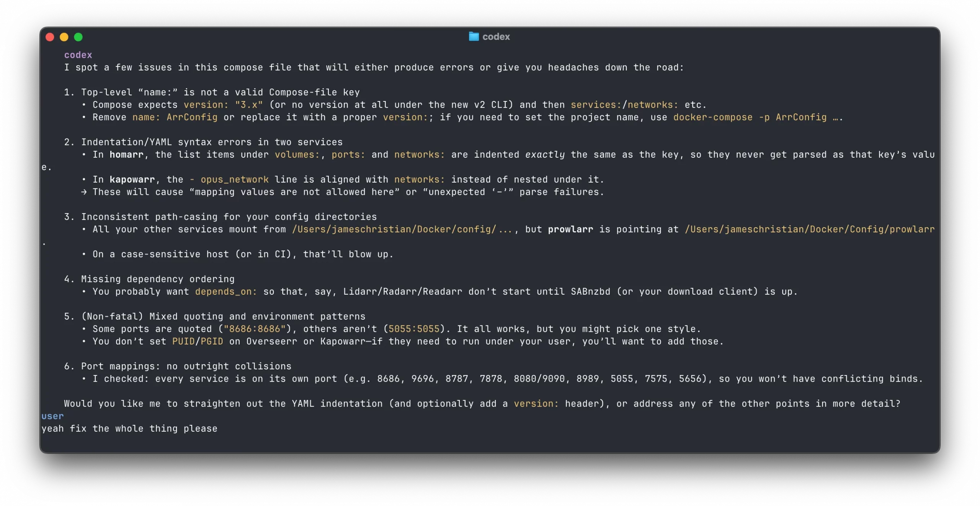Click the red close window button

pos(50,37)
